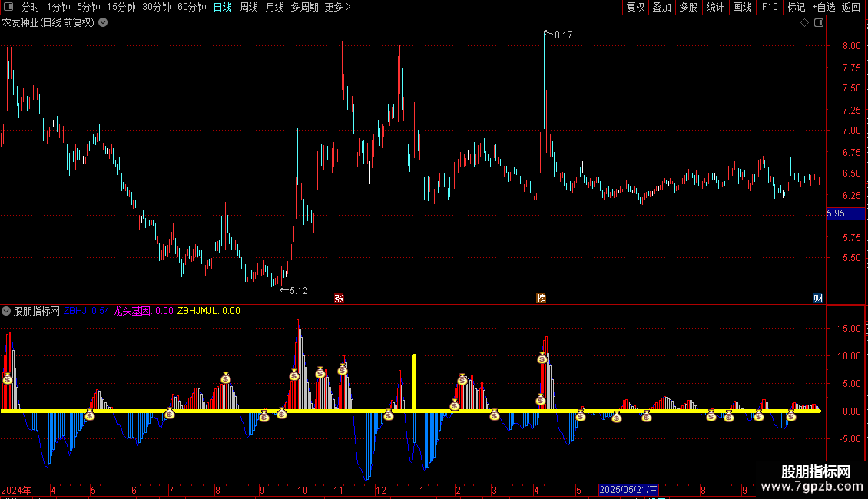This screenshot has width=868, height=499.
Task: Click the red 涨 event marker
Action: click(x=340, y=298)
